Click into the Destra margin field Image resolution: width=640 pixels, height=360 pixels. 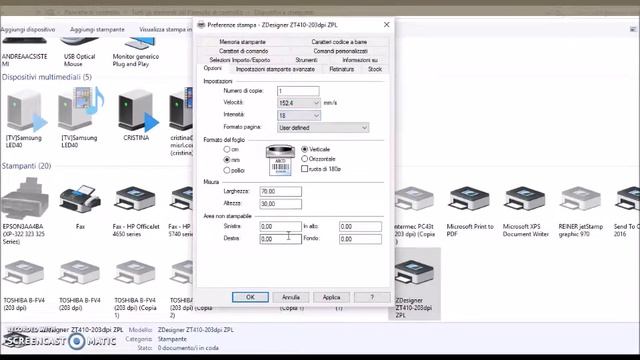coord(280,239)
